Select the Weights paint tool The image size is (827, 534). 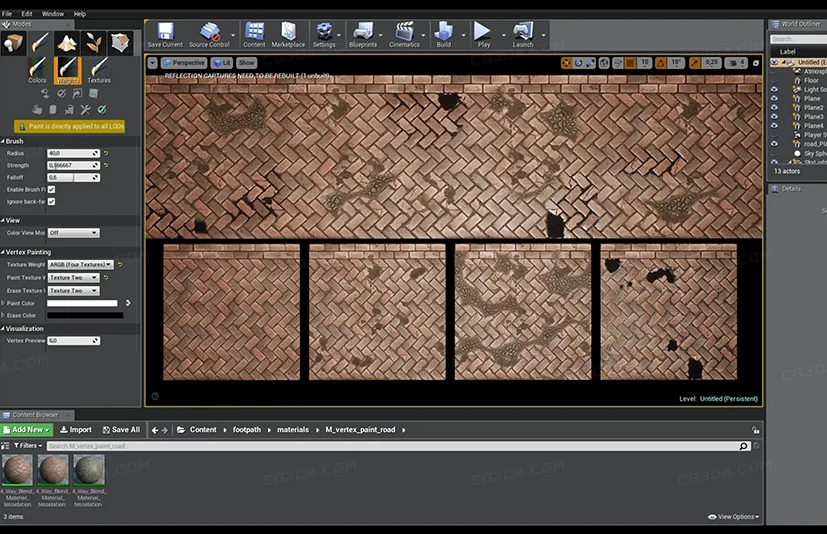pos(68,71)
